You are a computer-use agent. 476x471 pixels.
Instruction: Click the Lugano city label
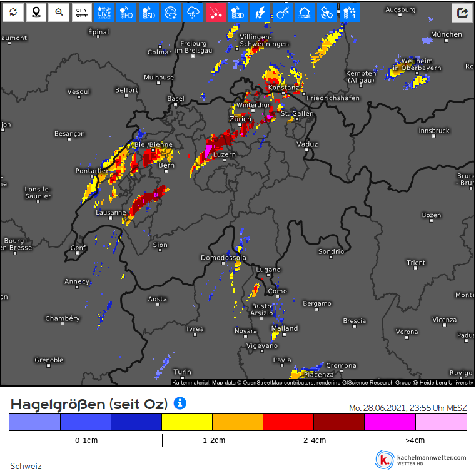[268, 270]
